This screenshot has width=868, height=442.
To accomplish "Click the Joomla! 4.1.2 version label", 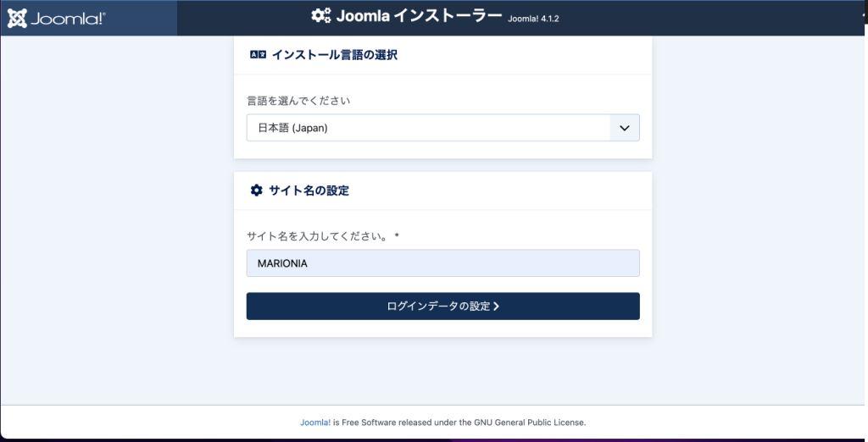I will (534, 19).
